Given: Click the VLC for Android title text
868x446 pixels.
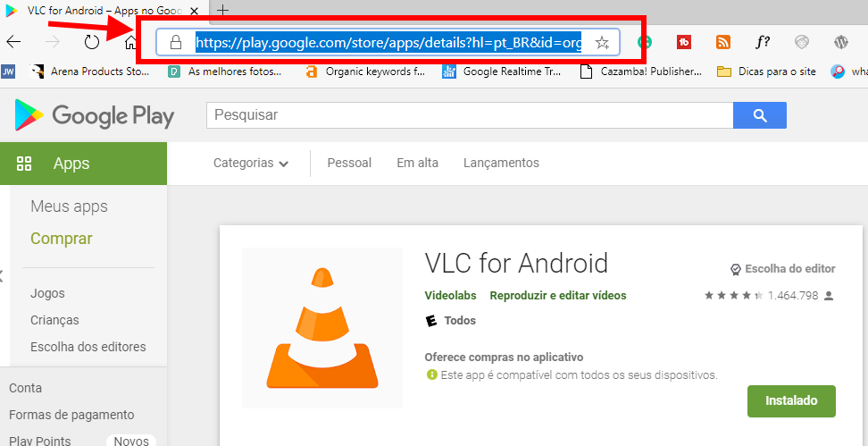Looking at the screenshot, I should pos(516,263).
